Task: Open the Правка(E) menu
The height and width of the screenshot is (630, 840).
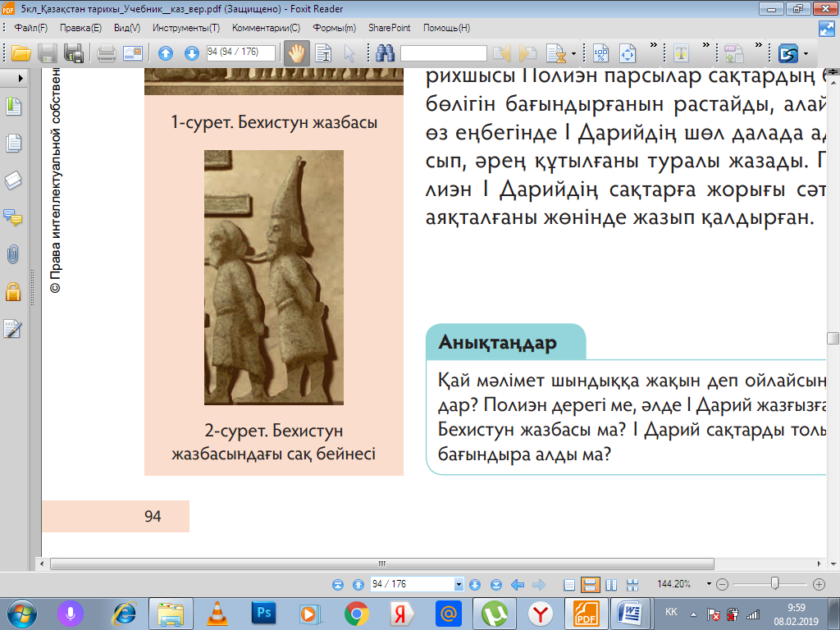Action: (80, 28)
